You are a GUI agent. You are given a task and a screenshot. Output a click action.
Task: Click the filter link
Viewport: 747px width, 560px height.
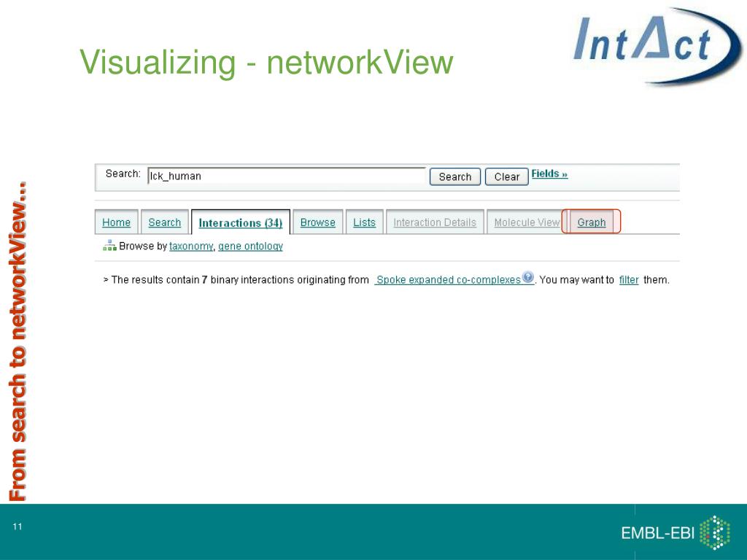[629, 280]
